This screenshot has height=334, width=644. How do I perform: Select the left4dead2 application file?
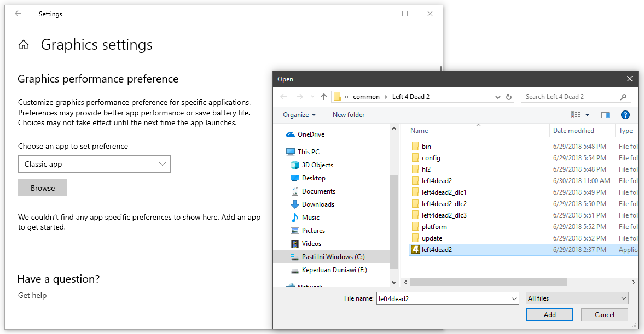(437, 250)
